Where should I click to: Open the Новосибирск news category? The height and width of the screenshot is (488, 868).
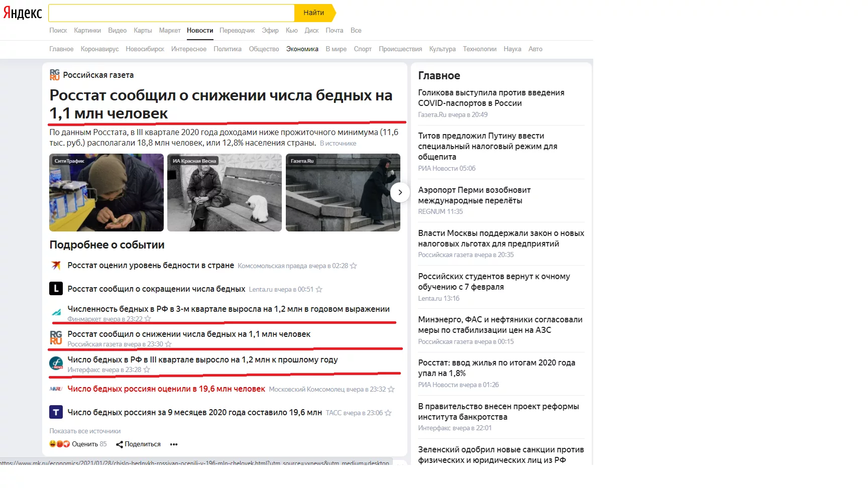[145, 49]
